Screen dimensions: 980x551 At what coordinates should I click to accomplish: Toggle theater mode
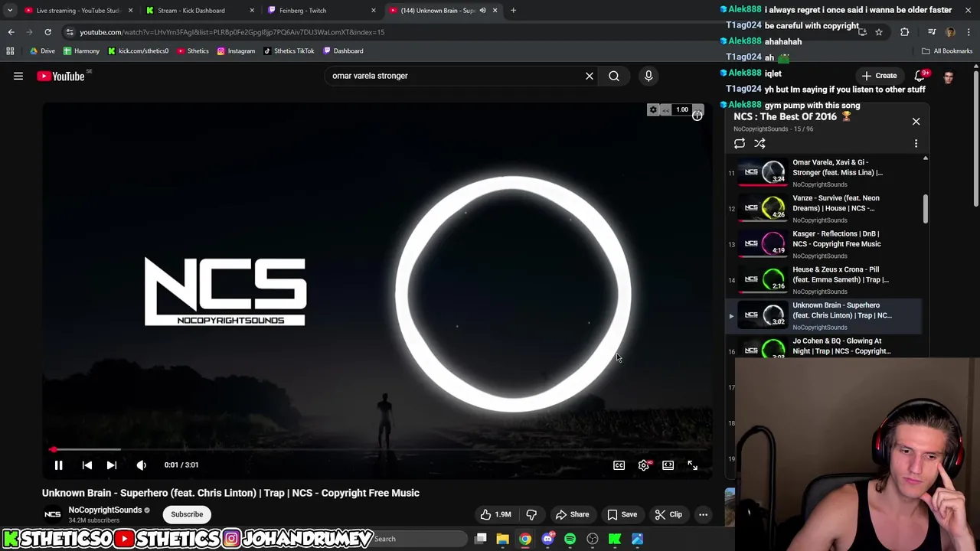pos(668,465)
